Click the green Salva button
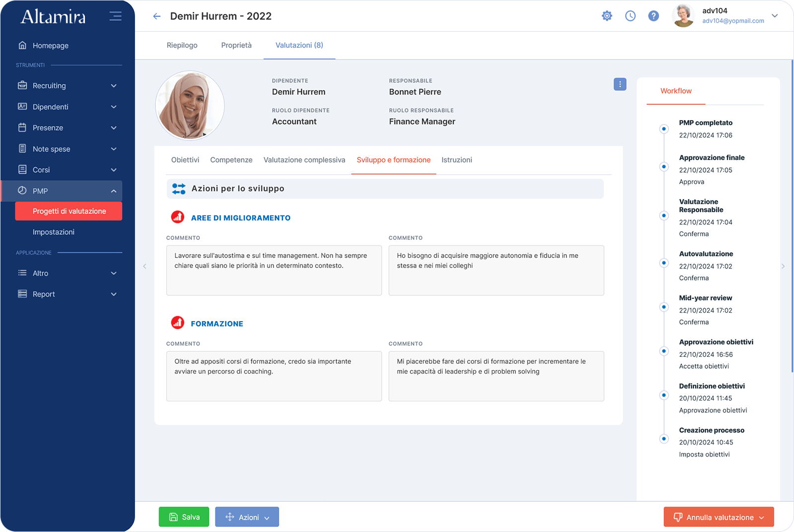 (x=184, y=517)
